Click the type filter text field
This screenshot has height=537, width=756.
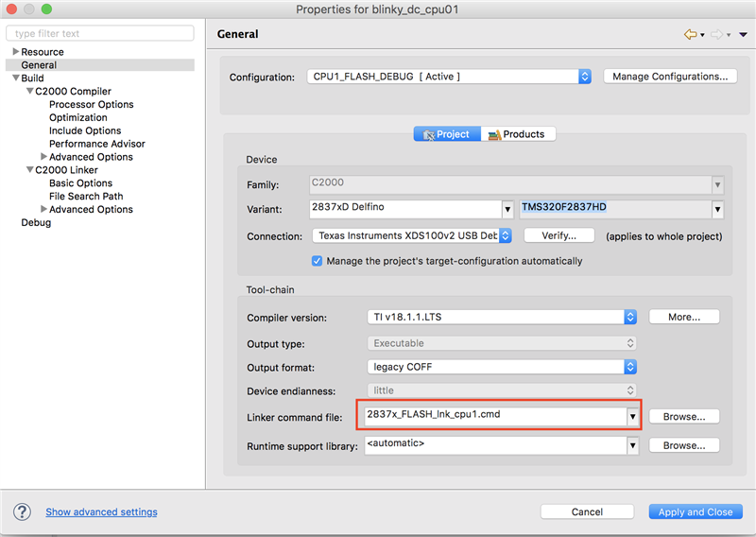[99, 33]
